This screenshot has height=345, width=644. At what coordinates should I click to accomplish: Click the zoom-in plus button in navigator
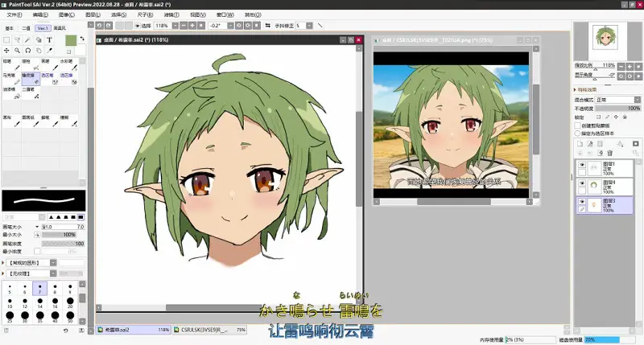630,67
